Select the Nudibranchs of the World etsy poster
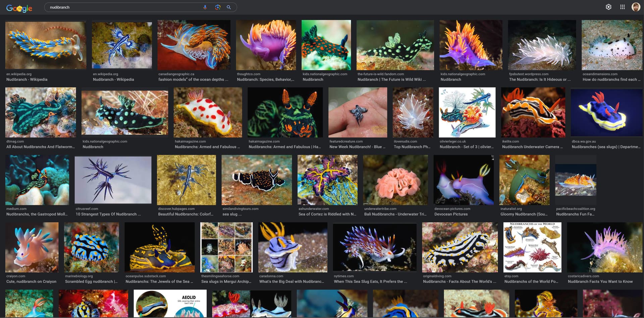The image size is (644, 318). [532, 247]
